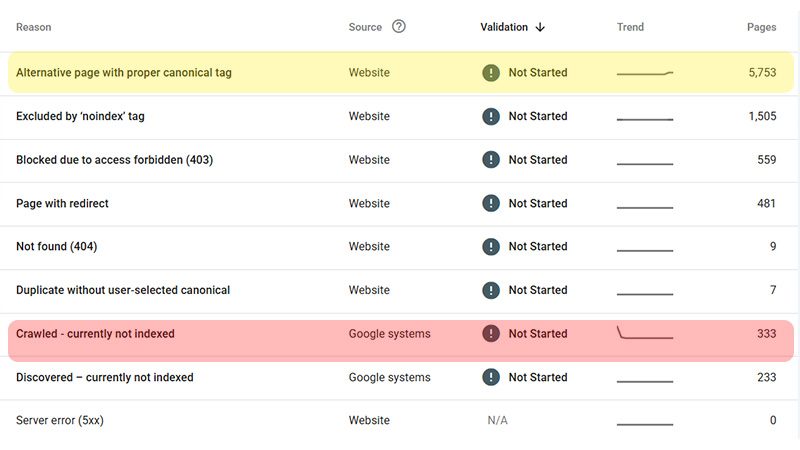Image resolution: width=800 pixels, height=450 pixels.
Task: Click the status icon on Alternative page row
Action: (x=491, y=72)
